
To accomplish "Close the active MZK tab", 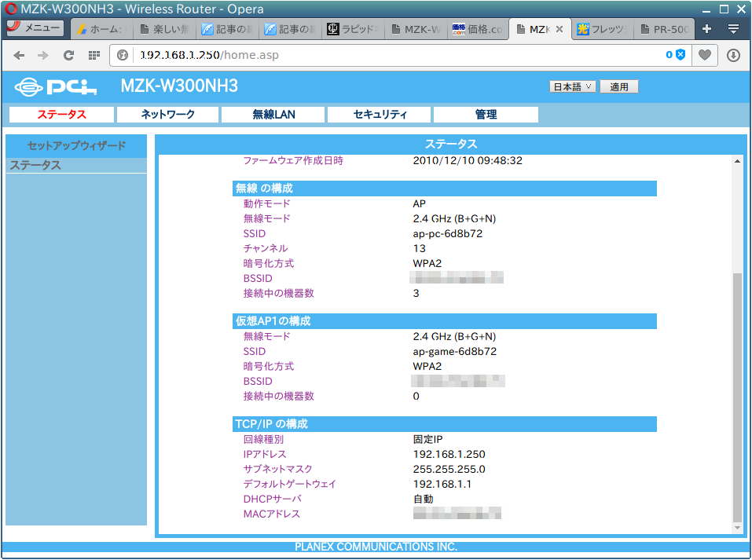I will pyautogui.click(x=559, y=29).
